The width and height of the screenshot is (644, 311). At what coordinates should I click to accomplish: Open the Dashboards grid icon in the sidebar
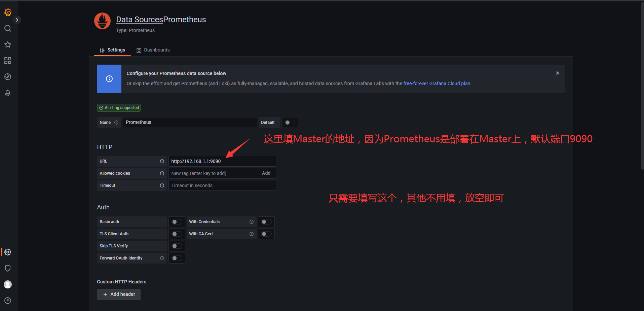pos(8,61)
